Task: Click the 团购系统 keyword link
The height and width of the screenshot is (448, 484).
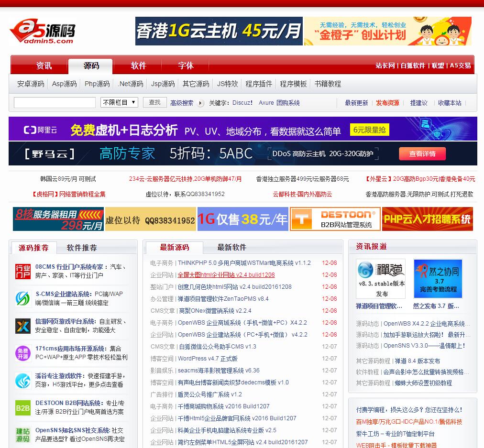Action: pyautogui.click(x=288, y=103)
